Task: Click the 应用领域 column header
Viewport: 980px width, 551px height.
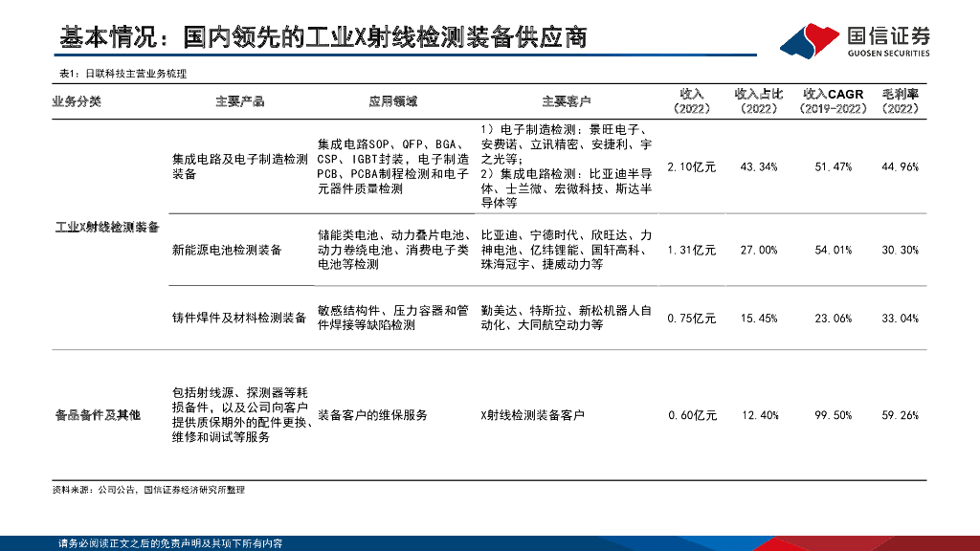Action: coord(392,101)
